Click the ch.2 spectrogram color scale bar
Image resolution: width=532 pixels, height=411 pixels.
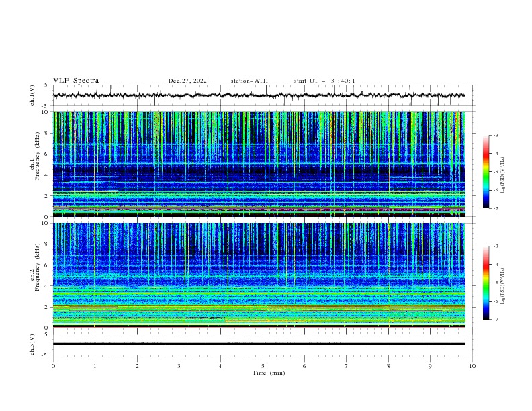pyautogui.click(x=486, y=283)
